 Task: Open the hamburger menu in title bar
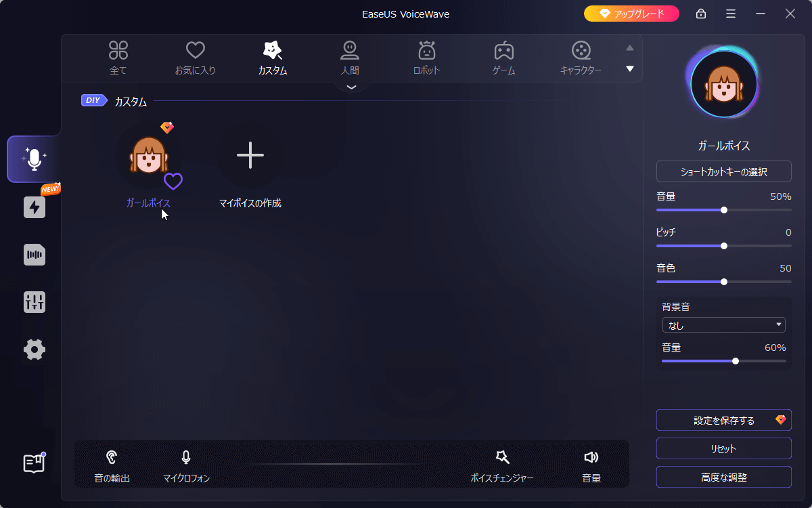(731, 14)
